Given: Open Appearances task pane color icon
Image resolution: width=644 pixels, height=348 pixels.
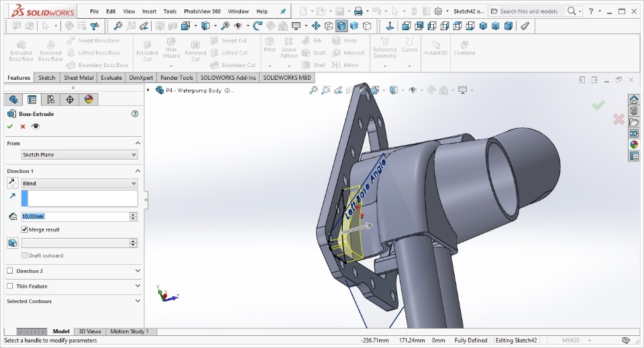Looking at the screenshot, I should point(634,144).
